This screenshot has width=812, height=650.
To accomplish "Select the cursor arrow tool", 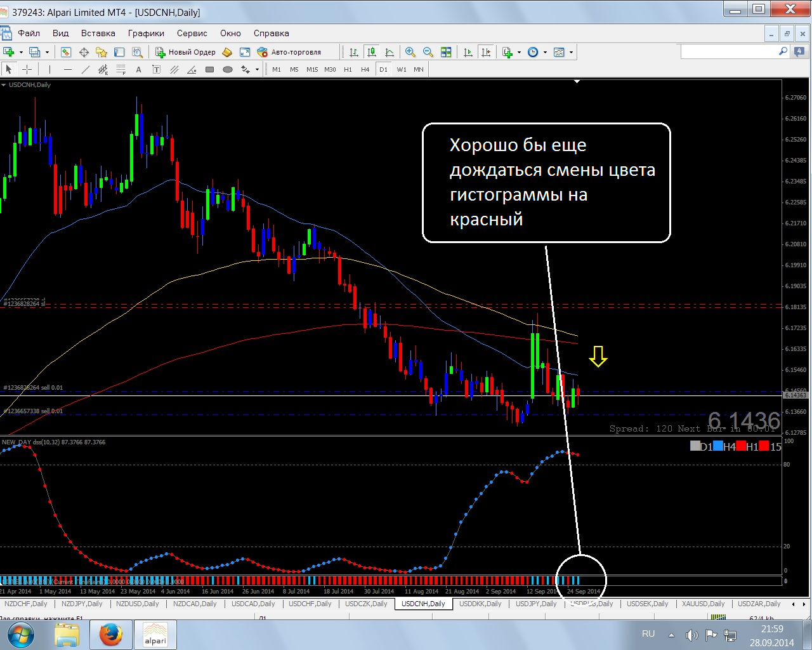I will pos(9,69).
